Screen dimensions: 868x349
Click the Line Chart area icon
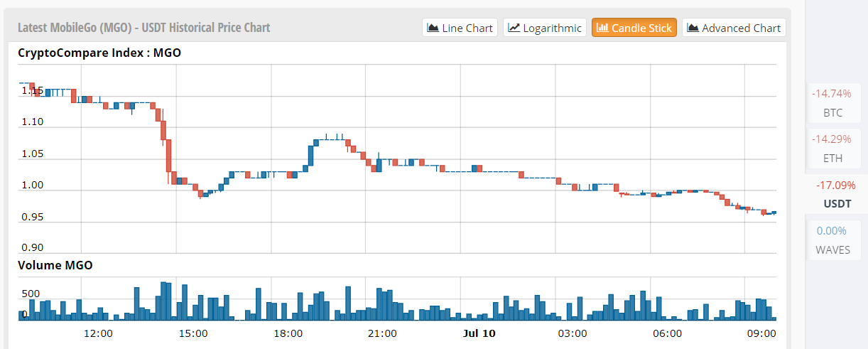pos(433,28)
